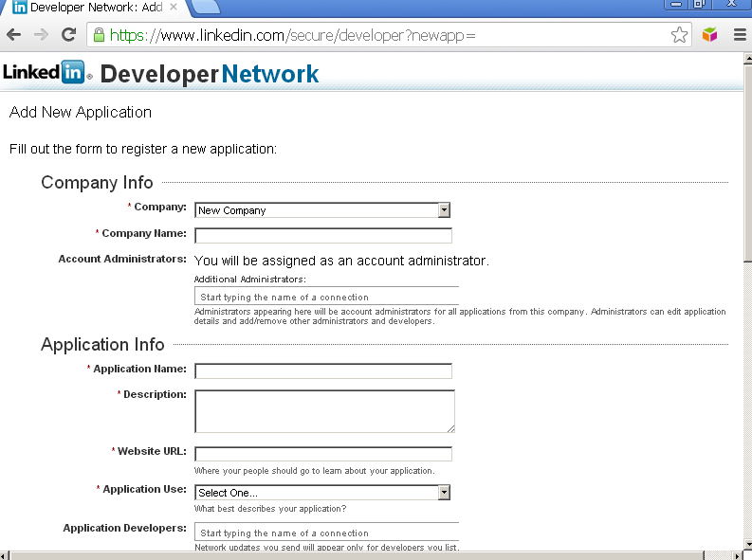This screenshot has height=560, width=752.
Task: Open the Chrome hamburger menu
Action: pyautogui.click(x=739, y=35)
